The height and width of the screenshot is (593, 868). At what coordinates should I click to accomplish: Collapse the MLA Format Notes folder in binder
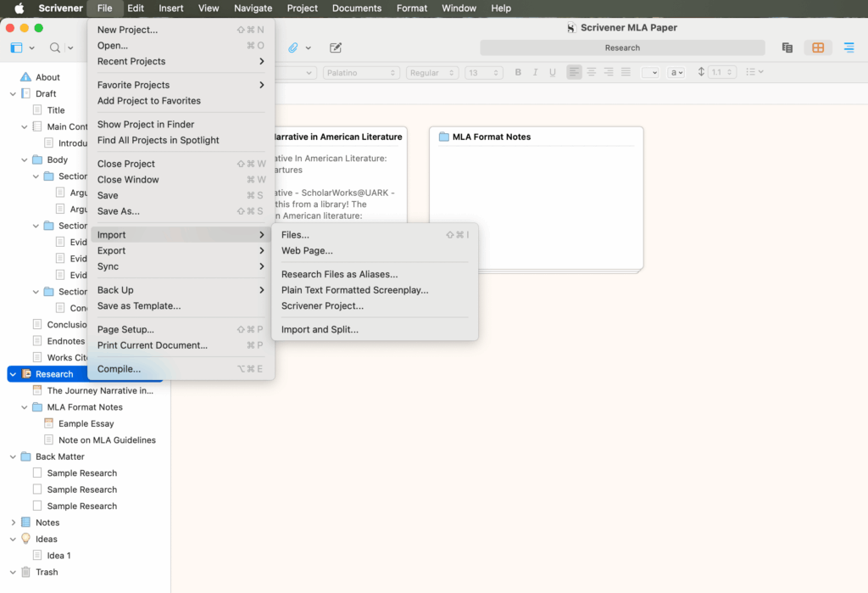25,407
